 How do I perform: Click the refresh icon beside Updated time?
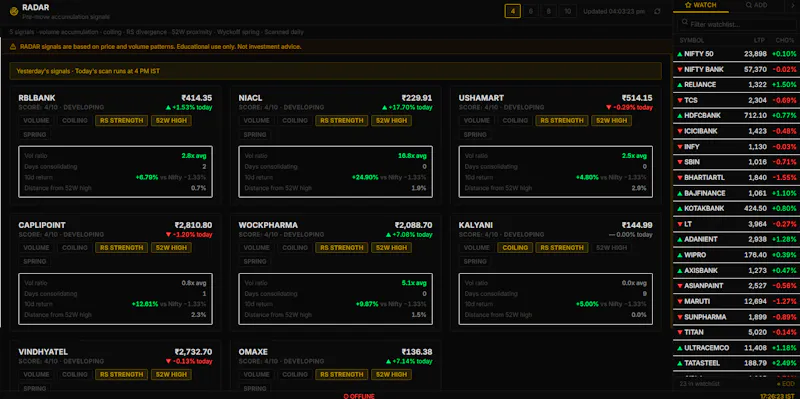click(657, 11)
